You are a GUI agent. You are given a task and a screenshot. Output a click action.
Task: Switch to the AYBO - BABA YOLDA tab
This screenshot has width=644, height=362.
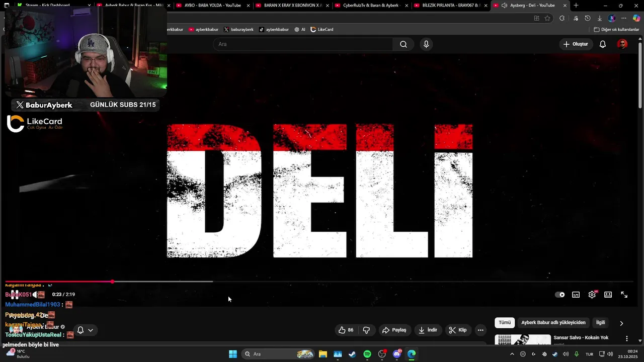(212, 5)
